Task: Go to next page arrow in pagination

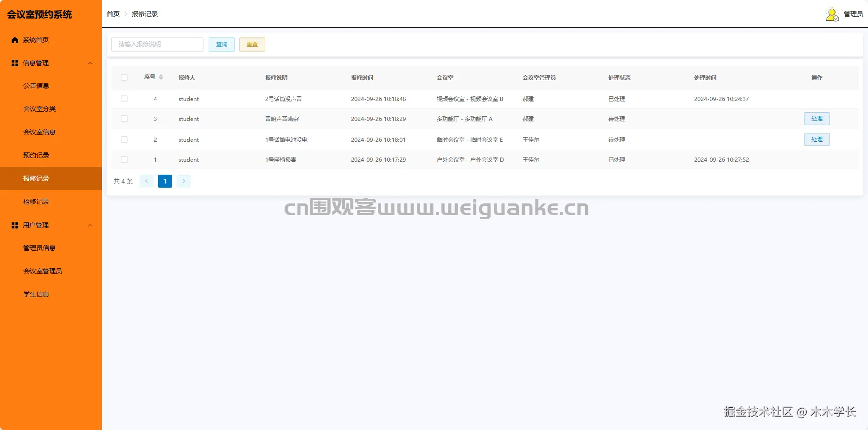Action: pyautogui.click(x=184, y=181)
